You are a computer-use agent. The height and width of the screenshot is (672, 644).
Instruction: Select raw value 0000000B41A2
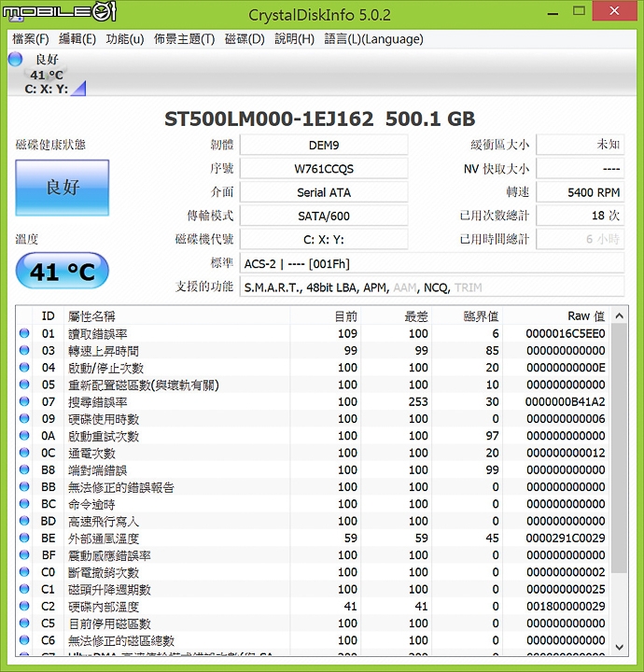tap(566, 401)
